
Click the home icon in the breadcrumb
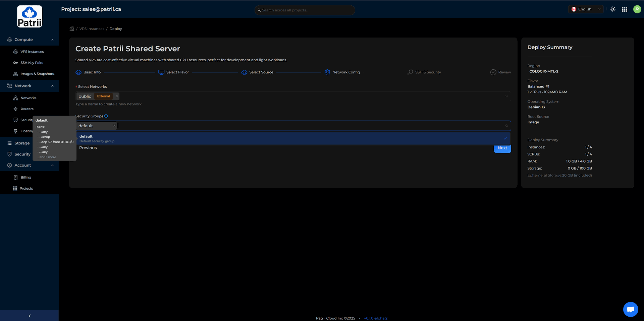tap(72, 29)
